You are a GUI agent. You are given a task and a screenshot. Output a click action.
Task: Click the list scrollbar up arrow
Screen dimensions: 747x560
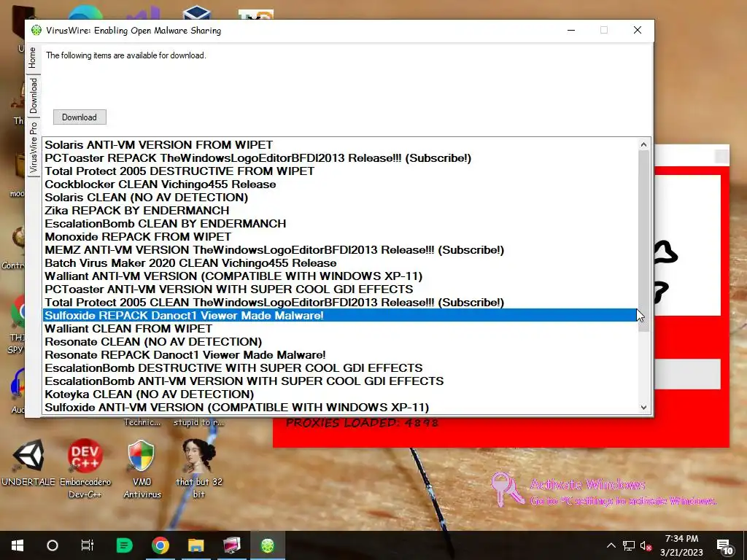(643, 144)
